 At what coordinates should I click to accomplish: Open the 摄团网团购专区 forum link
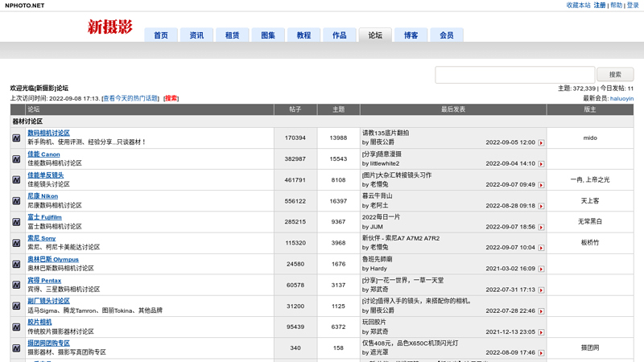(x=48, y=343)
